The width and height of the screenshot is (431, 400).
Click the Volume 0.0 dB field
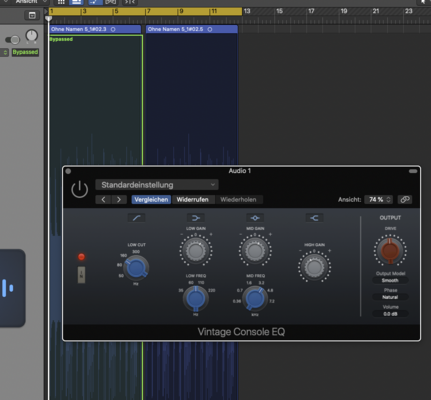tap(390, 314)
